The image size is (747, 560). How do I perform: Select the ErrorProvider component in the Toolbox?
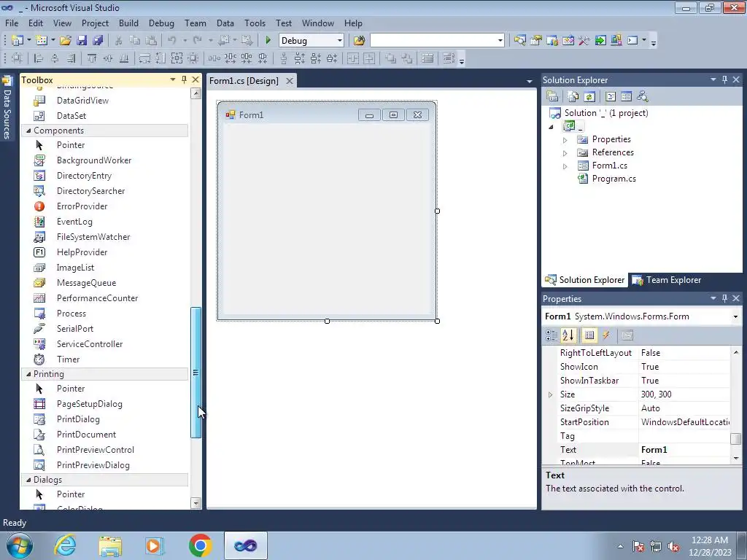[82, 206]
